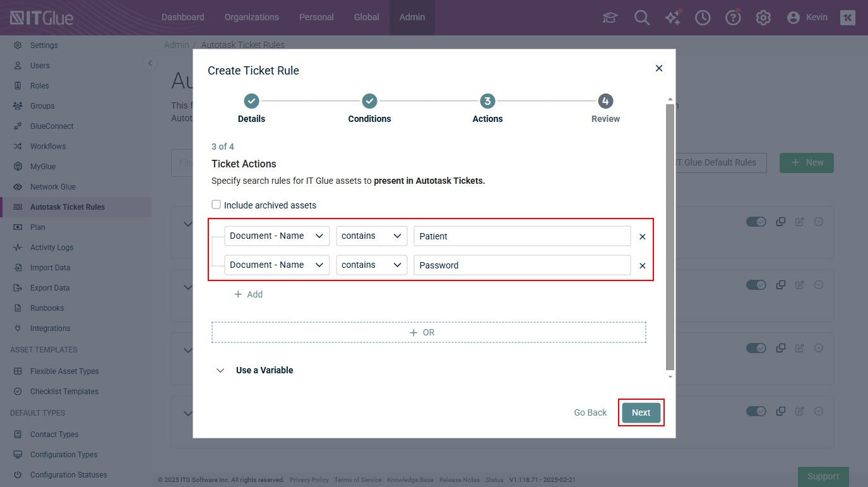Image resolution: width=868 pixels, height=487 pixels.
Task: Add an OR condition group
Action: point(429,332)
